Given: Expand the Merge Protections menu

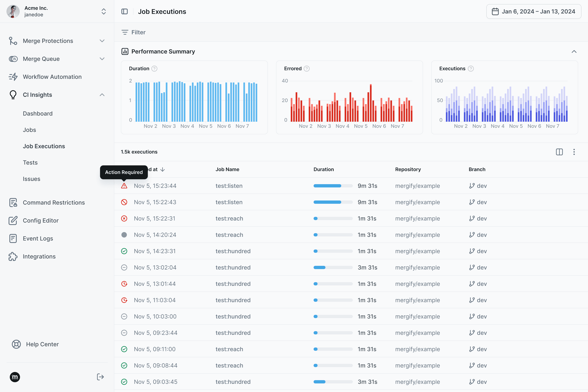Looking at the screenshot, I should point(102,41).
